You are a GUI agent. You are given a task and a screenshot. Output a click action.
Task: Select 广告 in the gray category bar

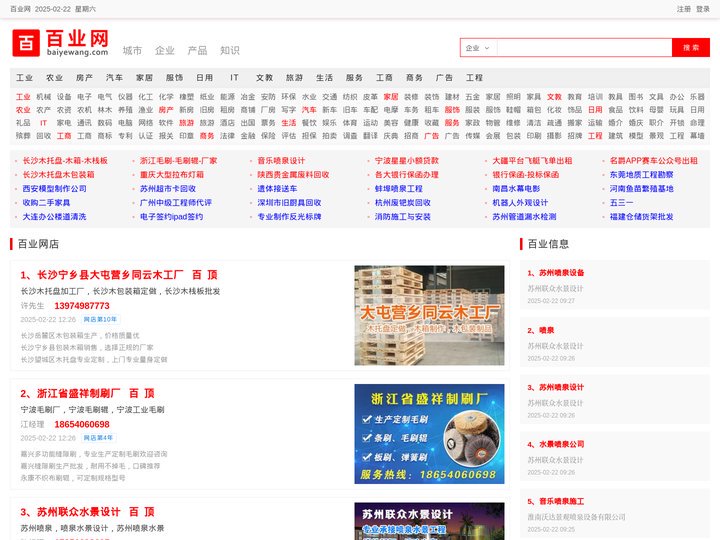pos(444,78)
